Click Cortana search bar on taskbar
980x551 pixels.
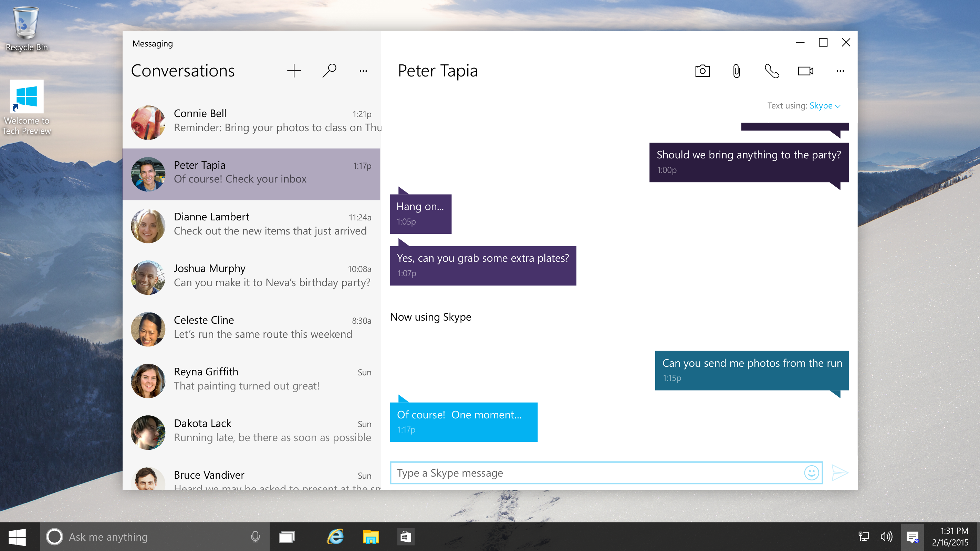pos(156,536)
